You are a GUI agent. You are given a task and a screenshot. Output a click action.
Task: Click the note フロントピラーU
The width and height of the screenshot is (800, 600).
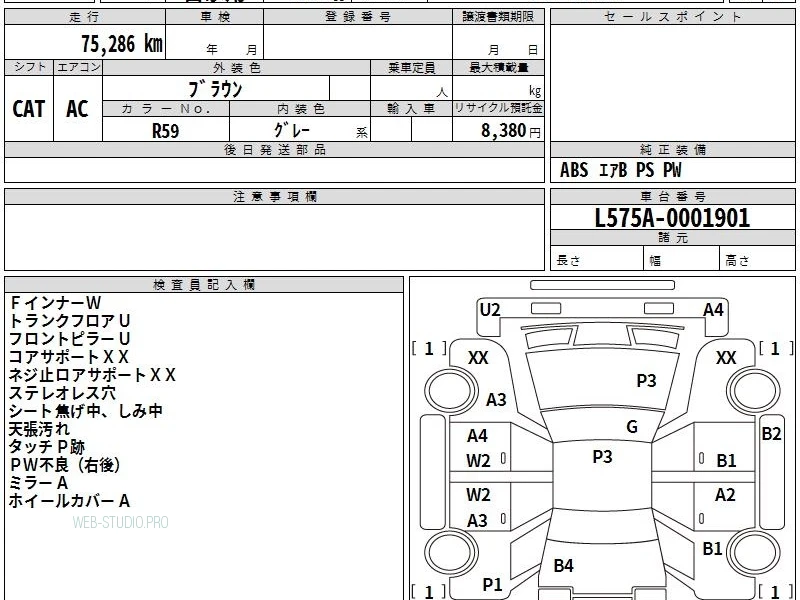[x=70, y=339]
